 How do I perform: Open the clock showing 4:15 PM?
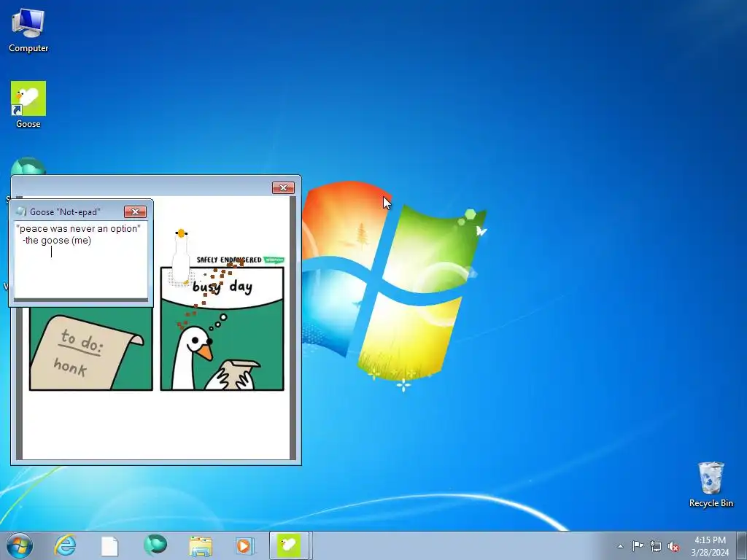point(710,546)
